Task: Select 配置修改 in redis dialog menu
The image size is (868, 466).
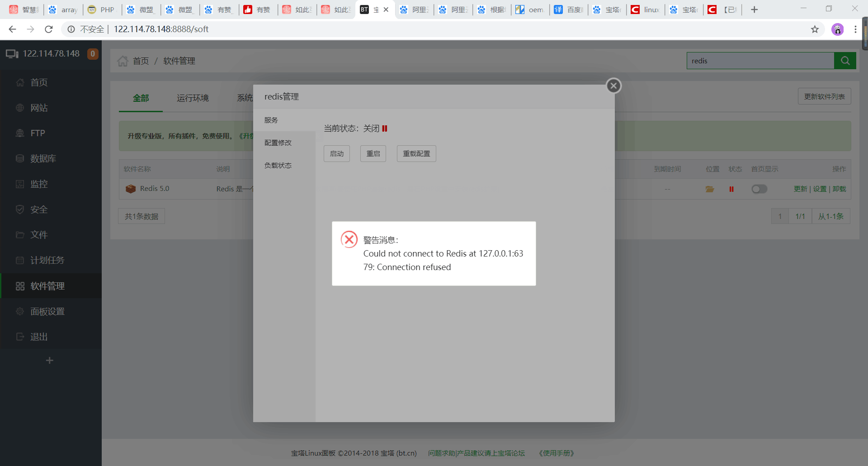Action: click(278, 143)
